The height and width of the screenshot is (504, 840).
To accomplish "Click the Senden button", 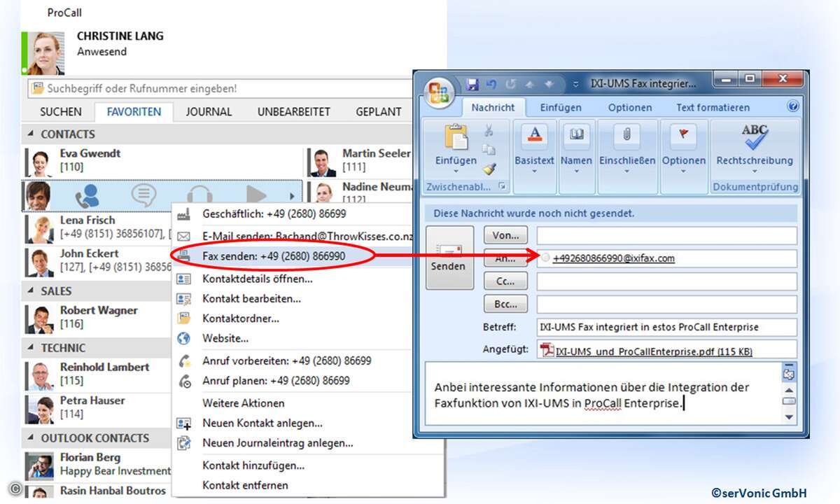I will (449, 257).
